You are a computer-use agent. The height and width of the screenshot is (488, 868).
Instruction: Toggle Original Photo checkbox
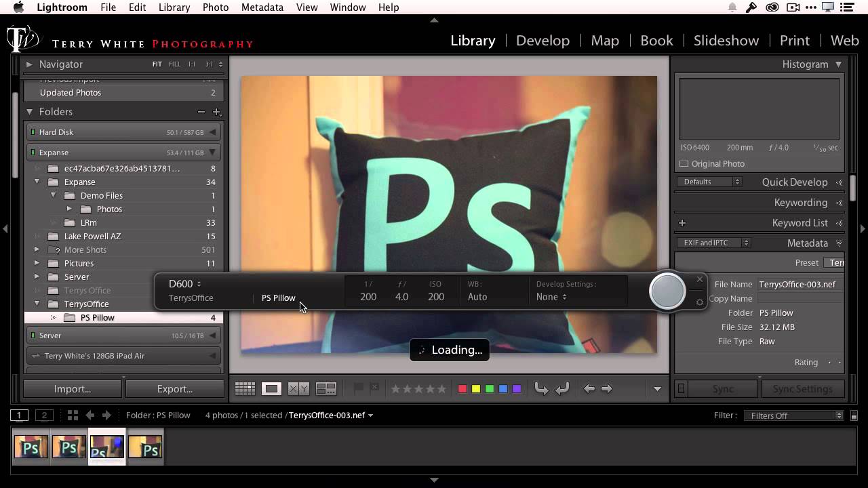[684, 164]
